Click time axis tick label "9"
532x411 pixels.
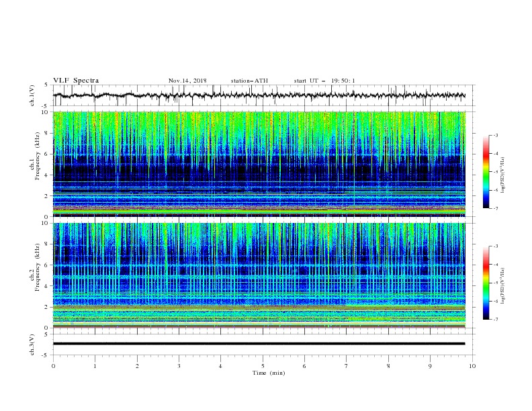pyautogui.click(x=430, y=366)
